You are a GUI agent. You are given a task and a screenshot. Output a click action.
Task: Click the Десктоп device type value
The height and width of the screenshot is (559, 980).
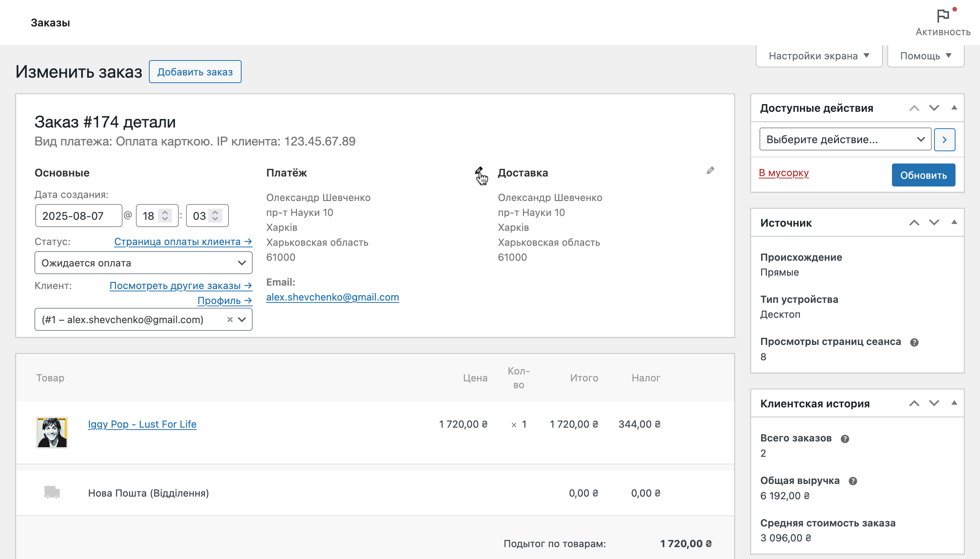click(781, 314)
